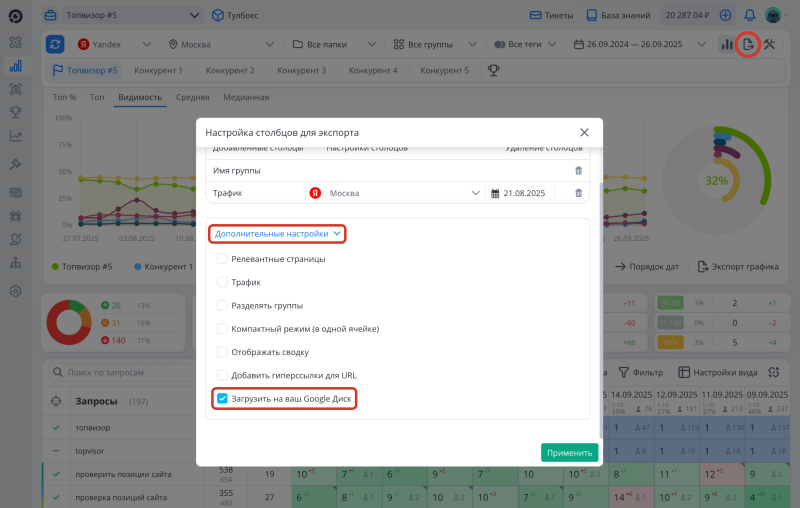Click the chart view bars icon
The width and height of the screenshot is (800, 508).
pyautogui.click(x=726, y=45)
